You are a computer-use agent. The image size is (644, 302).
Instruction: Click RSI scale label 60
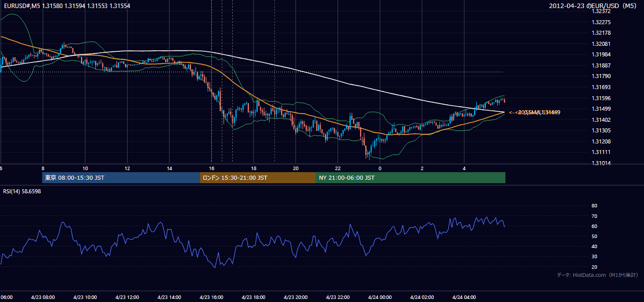[x=594, y=226]
